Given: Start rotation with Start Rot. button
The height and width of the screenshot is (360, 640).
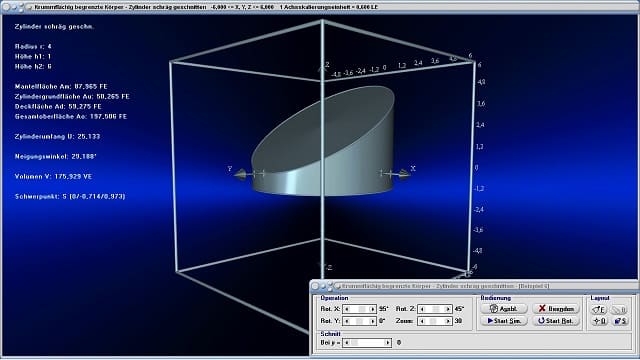Looking at the screenshot, I should pyautogui.click(x=556, y=321).
